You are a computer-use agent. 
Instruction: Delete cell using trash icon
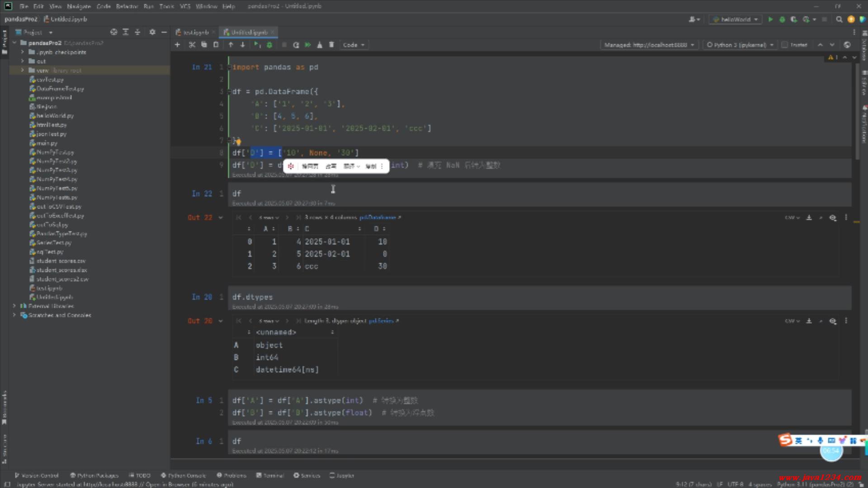tap(331, 45)
